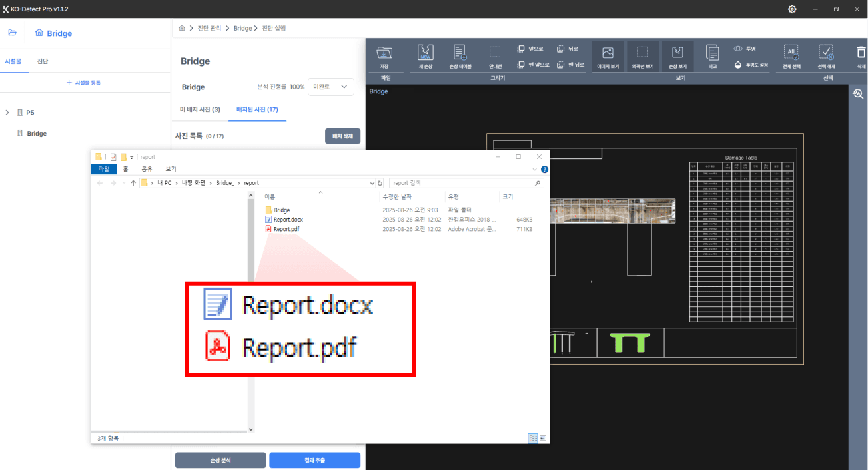Select the 새 손상 new damage tool
This screenshot has width=868, height=470.
(426, 53)
